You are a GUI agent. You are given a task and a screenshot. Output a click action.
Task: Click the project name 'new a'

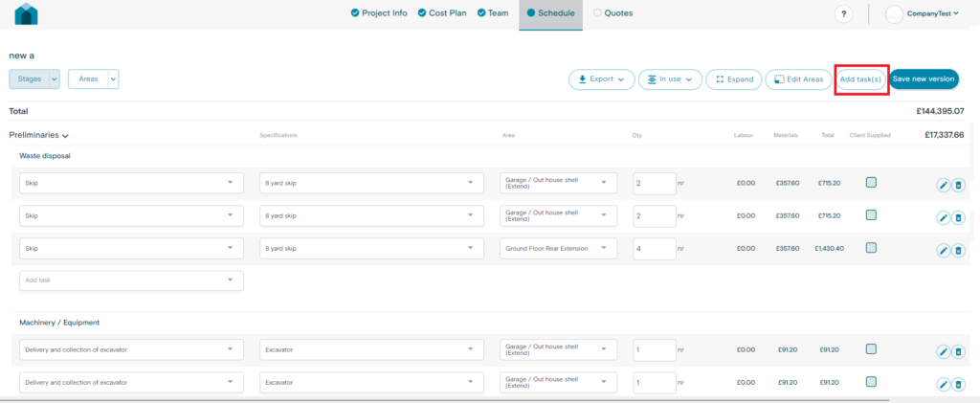(22, 56)
